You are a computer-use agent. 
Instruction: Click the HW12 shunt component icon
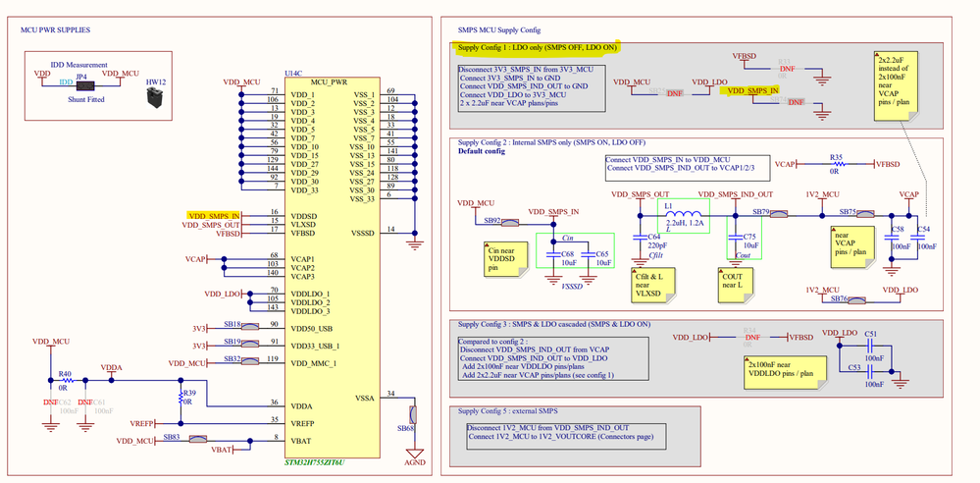point(152,98)
